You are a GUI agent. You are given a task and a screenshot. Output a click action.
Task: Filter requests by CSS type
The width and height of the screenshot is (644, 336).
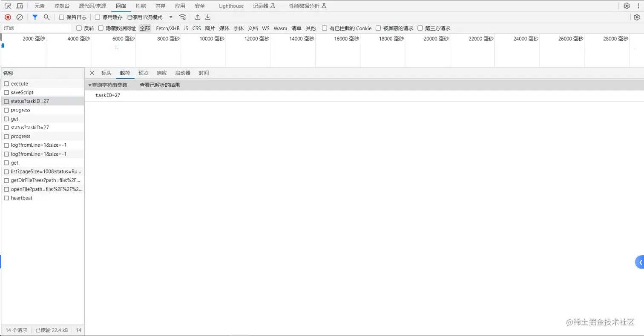196,28
